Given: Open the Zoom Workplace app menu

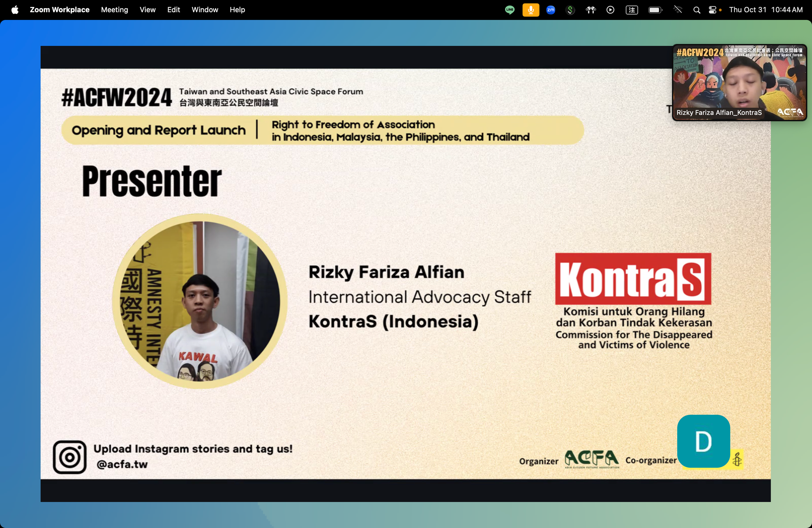Looking at the screenshot, I should [59, 10].
